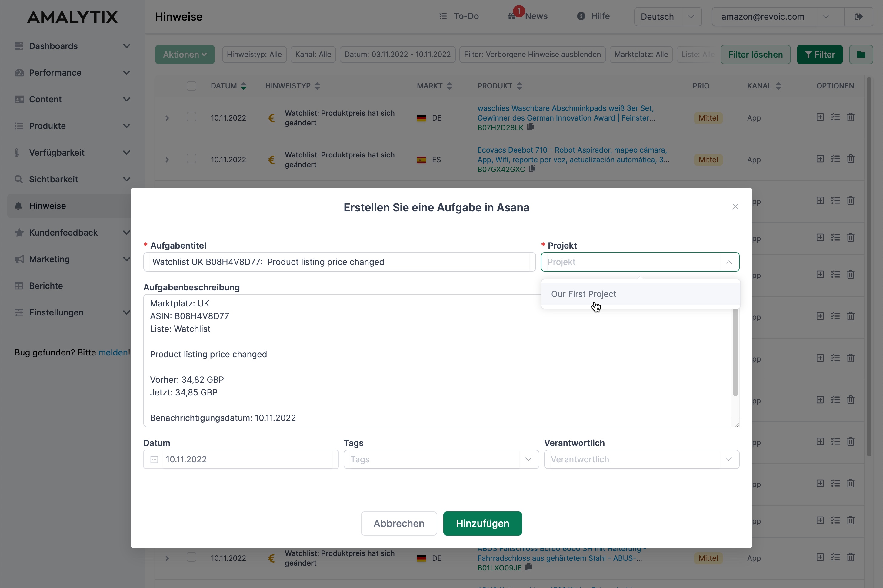Viewport: 883px width, 588px height.
Task: Click the Aufgabentitel input field
Action: [x=339, y=262]
